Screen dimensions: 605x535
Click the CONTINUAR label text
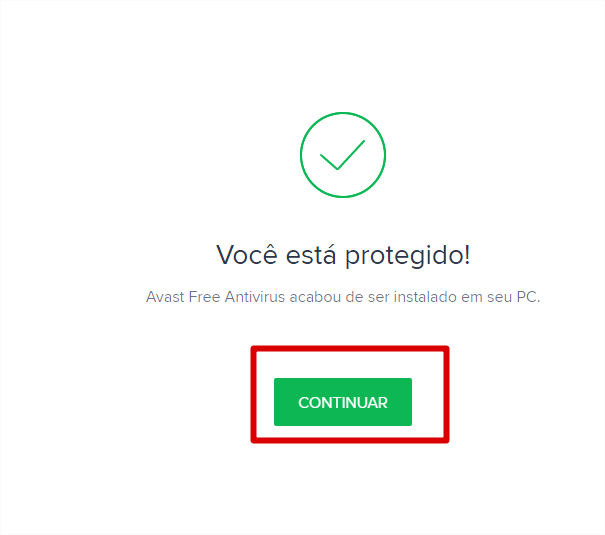tap(343, 402)
